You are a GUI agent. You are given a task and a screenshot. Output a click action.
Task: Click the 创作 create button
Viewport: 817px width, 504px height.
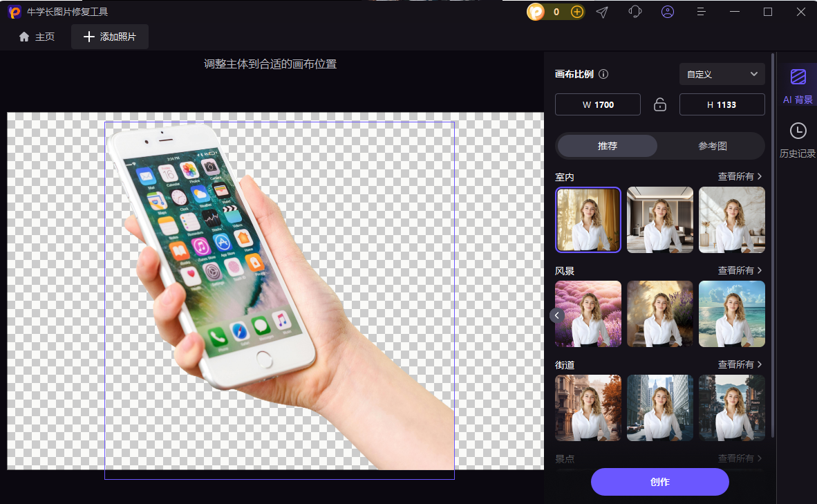(x=659, y=482)
